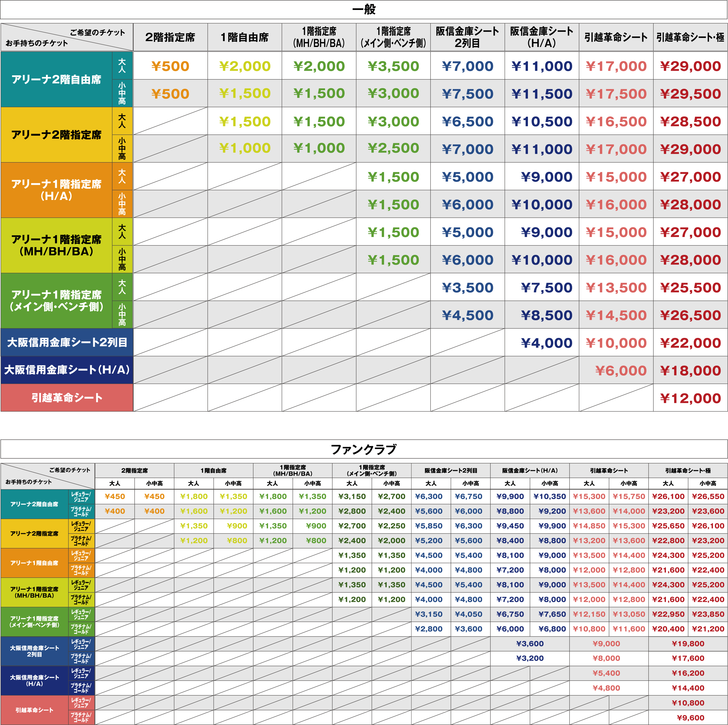The width and height of the screenshot is (728, 725).
Task: Click 一般 row label 大阪信用金庫シート2列目
Action: 67,342
